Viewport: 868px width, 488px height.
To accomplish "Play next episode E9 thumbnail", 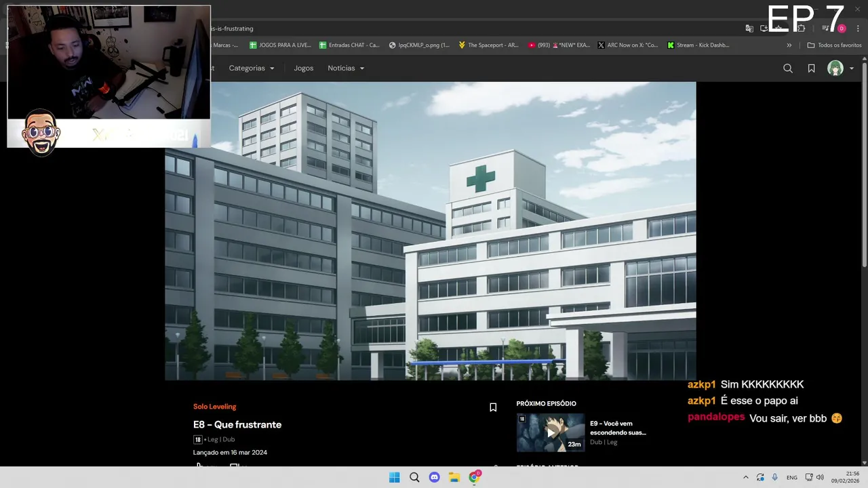I will 551,432.
